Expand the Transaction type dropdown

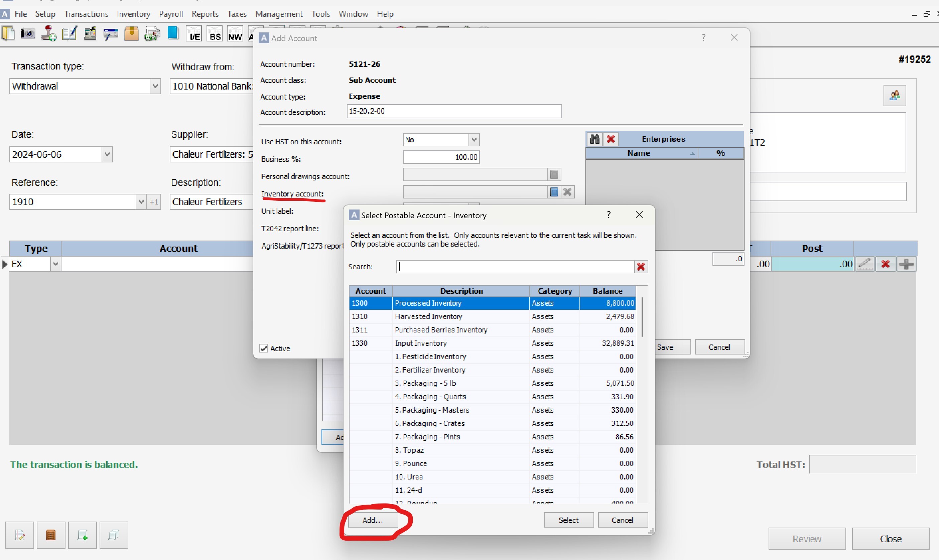(155, 87)
